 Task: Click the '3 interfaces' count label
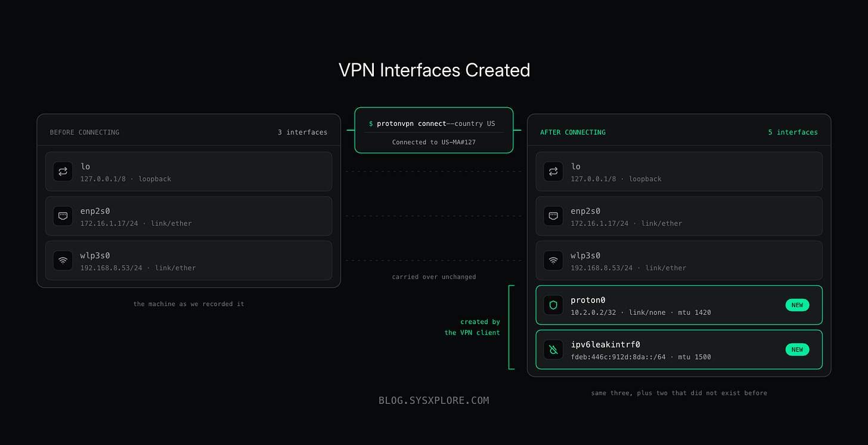302,132
